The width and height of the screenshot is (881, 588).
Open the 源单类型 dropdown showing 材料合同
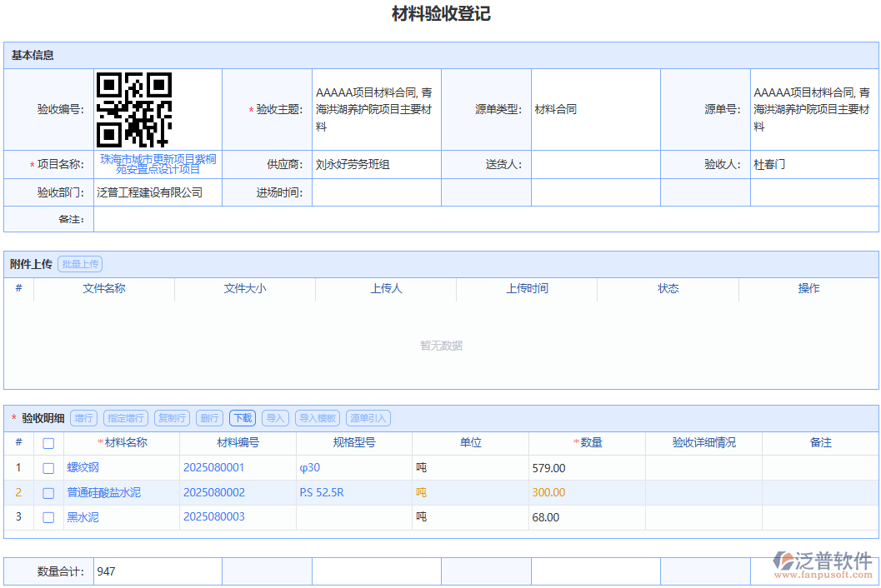[596, 109]
